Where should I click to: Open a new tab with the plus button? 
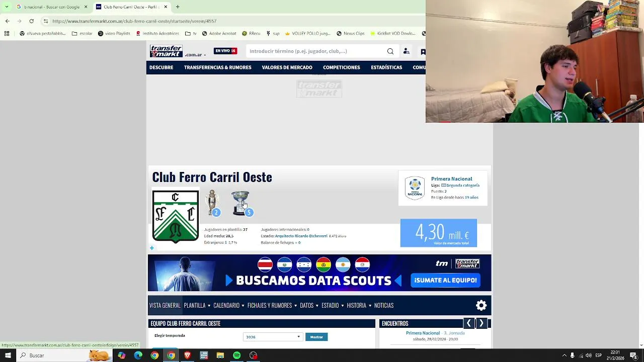[178, 7]
